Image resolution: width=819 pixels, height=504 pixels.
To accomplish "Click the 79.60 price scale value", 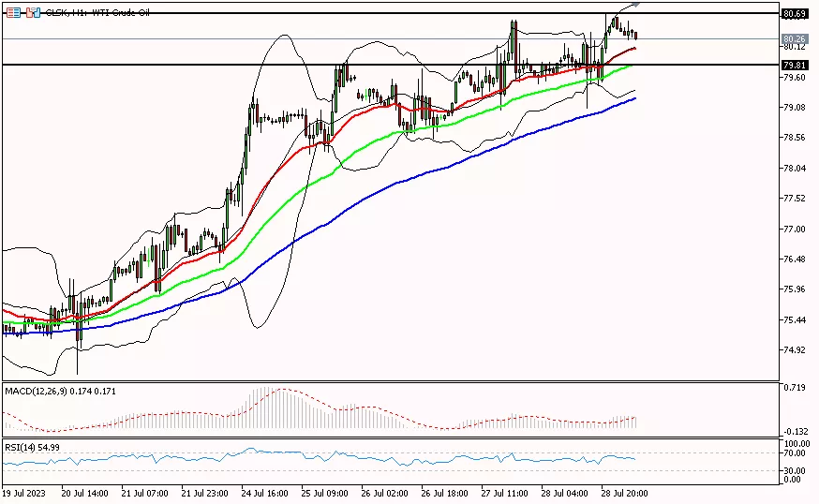I will (x=795, y=78).
